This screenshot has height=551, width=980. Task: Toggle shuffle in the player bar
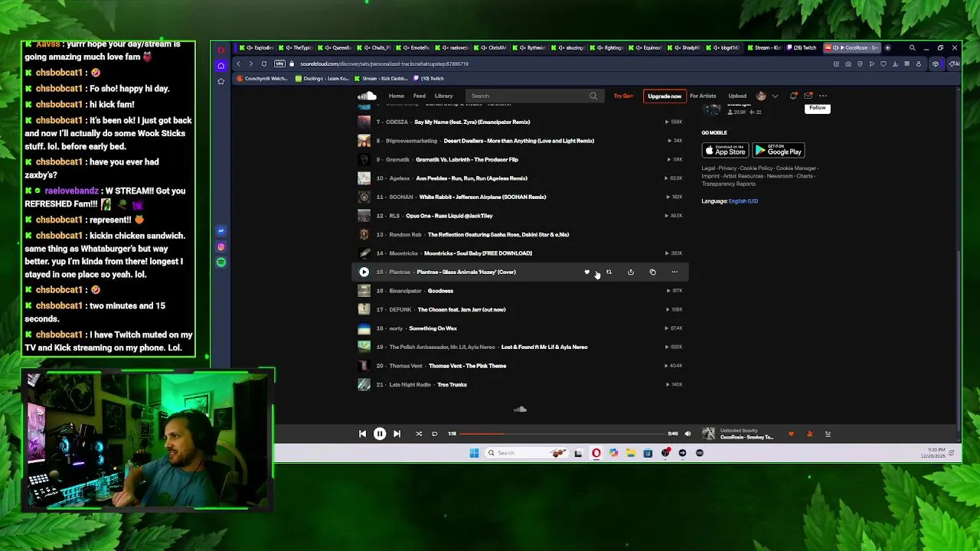tap(419, 434)
